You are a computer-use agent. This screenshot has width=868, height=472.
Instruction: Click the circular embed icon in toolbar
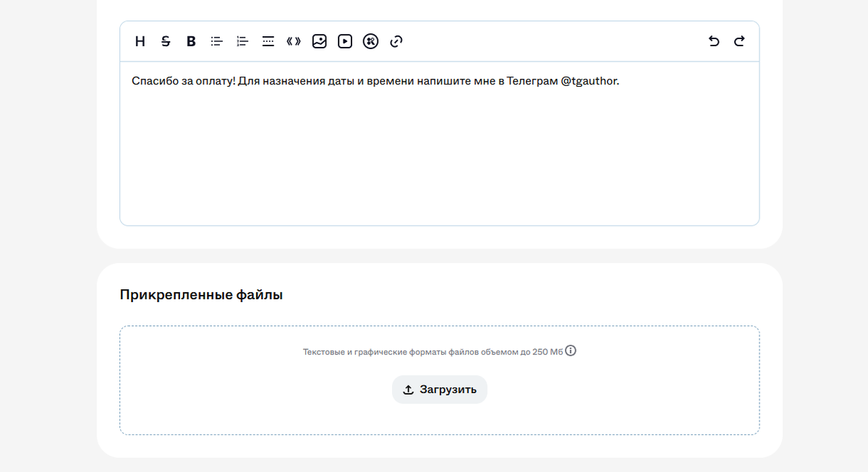pos(370,41)
